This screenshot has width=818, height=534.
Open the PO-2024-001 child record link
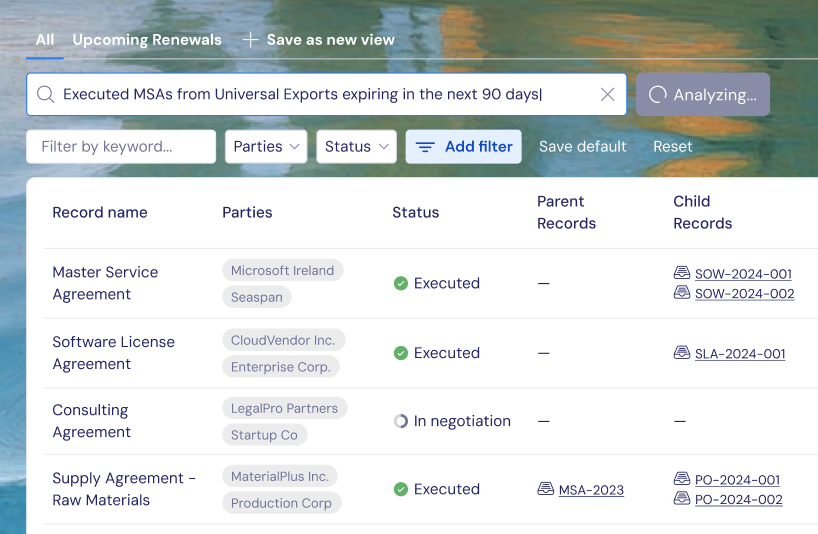[x=737, y=480]
